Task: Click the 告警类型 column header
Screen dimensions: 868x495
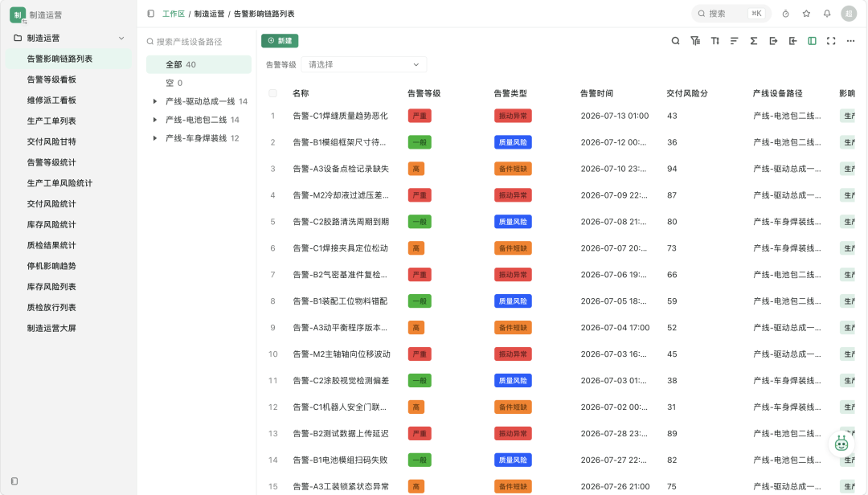Action: coord(510,93)
